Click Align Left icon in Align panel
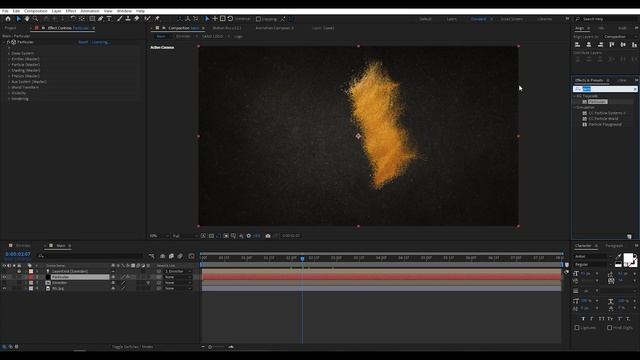Screen dimensions: 640x360 pos(577,44)
